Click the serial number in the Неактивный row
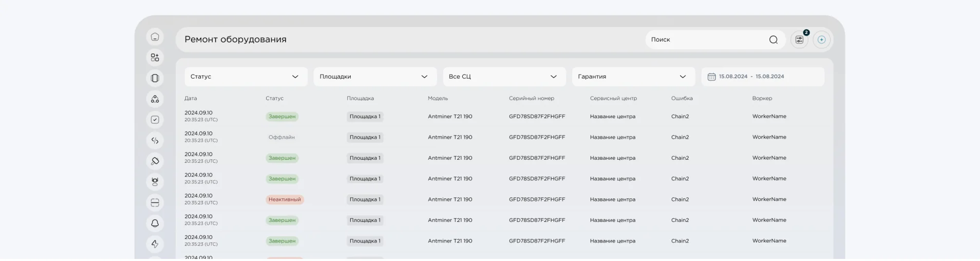 point(537,199)
